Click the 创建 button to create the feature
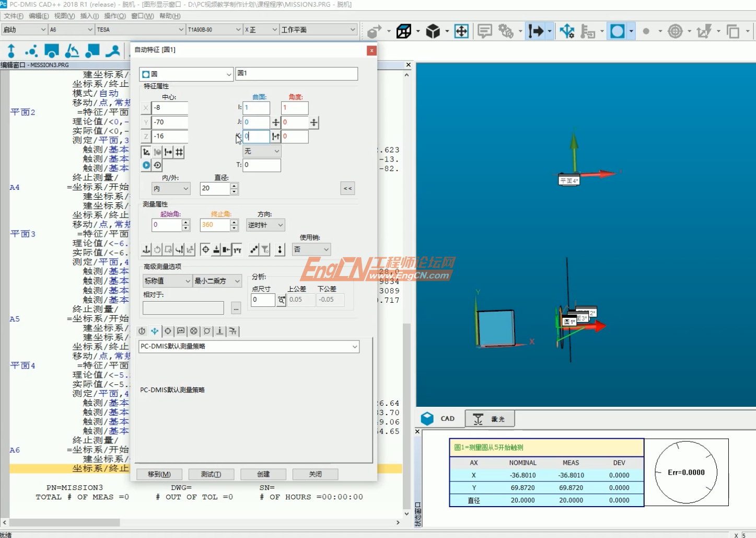 263,474
